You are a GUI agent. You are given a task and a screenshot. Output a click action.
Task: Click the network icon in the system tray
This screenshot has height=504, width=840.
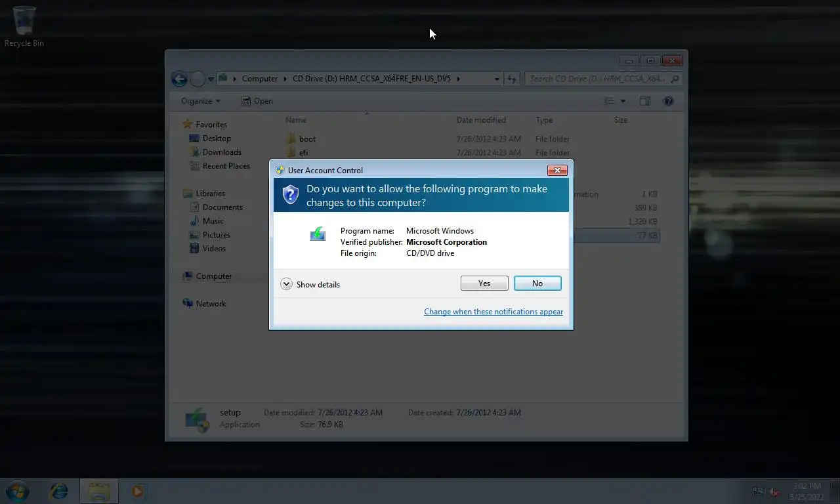(x=758, y=492)
